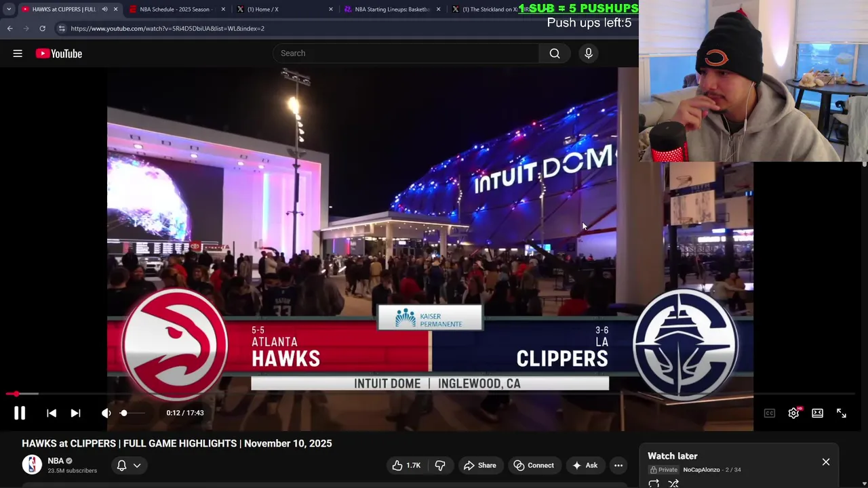Screen dimensions: 868x488
Task: Close the Home / X tab
Action: click(331, 9)
